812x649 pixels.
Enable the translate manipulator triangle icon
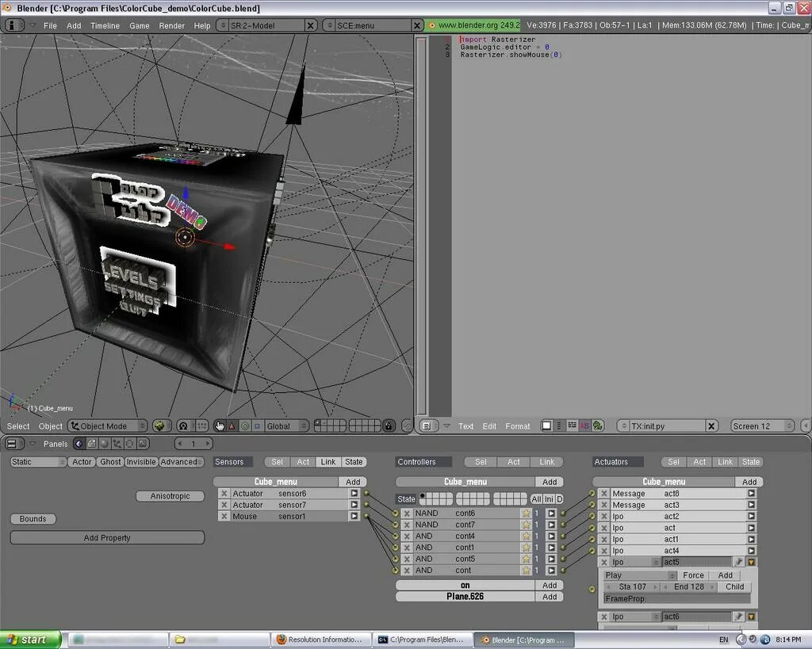[x=232, y=426]
